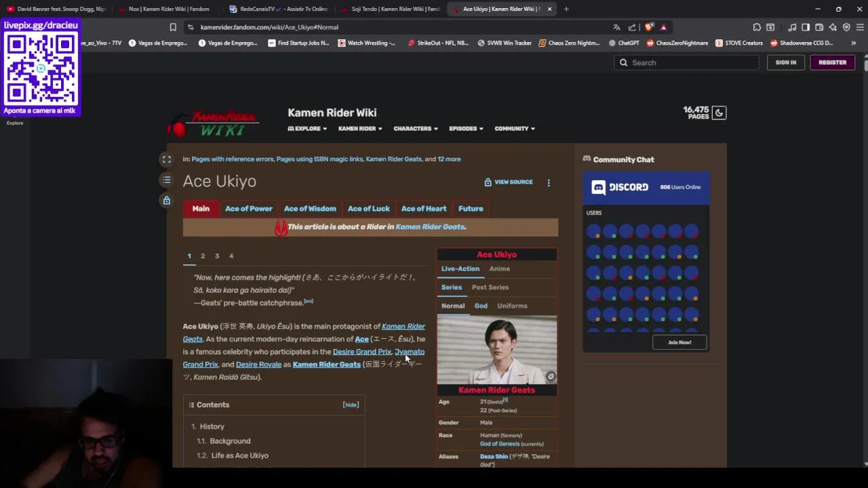Click the browser address bar URL
The image size is (868, 488).
(x=269, y=27)
